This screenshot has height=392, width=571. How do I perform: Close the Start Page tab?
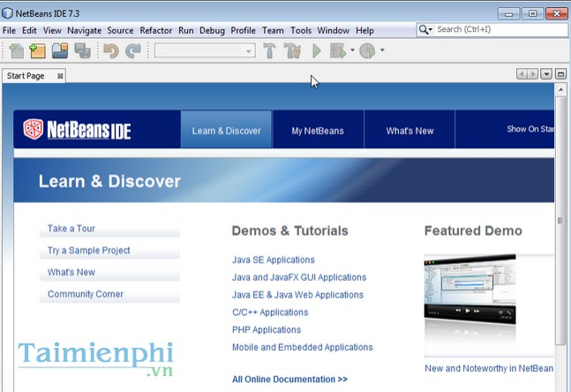click(x=60, y=76)
